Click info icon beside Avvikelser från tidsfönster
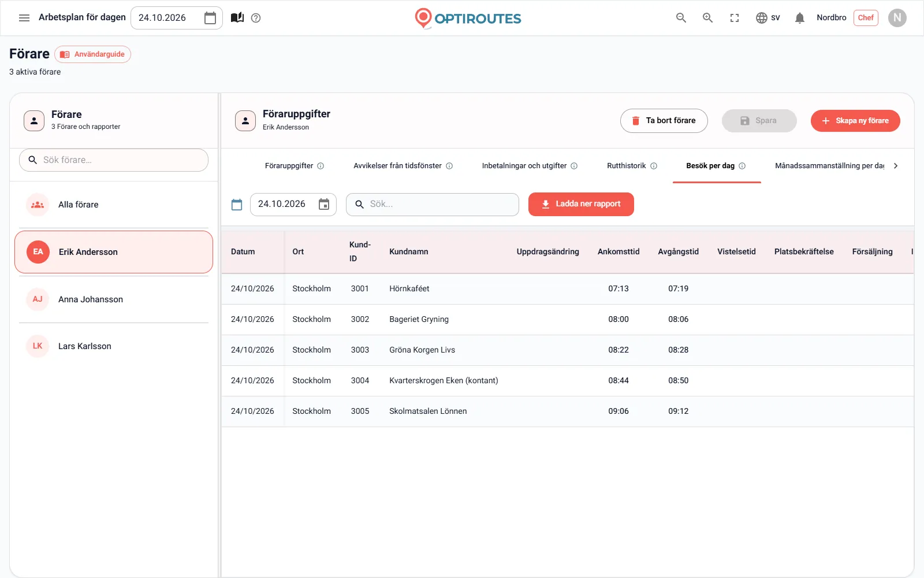This screenshot has width=924, height=578. click(449, 166)
